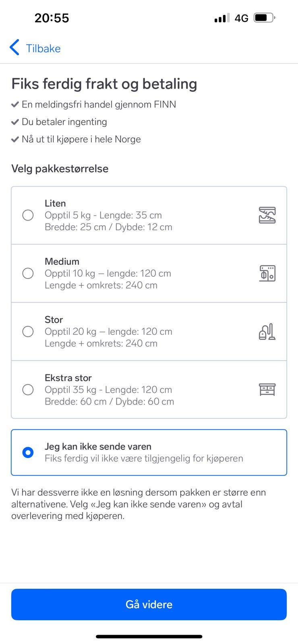298x644 pixels.
Task: Tap the clock showing 20:55
Action: (x=52, y=18)
